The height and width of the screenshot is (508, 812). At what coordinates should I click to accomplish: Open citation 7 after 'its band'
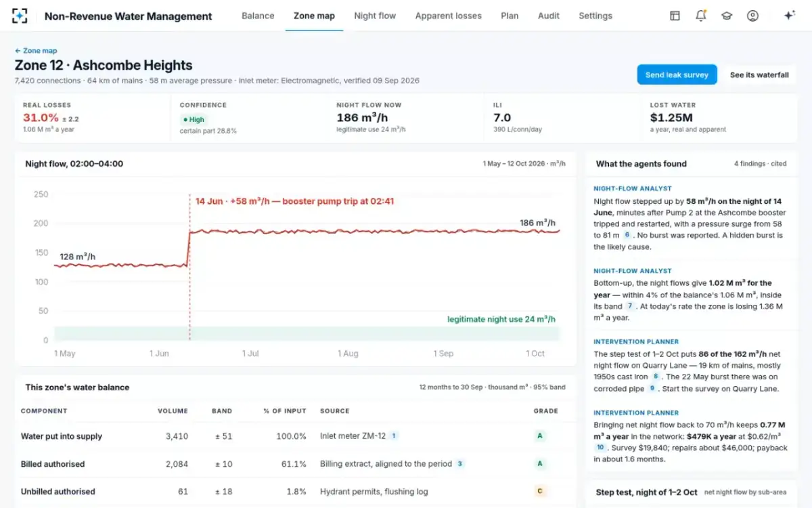(630, 306)
